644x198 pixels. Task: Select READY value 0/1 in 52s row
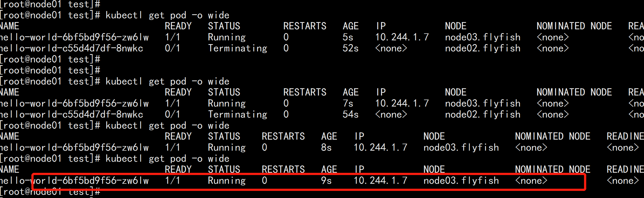tap(172, 48)
